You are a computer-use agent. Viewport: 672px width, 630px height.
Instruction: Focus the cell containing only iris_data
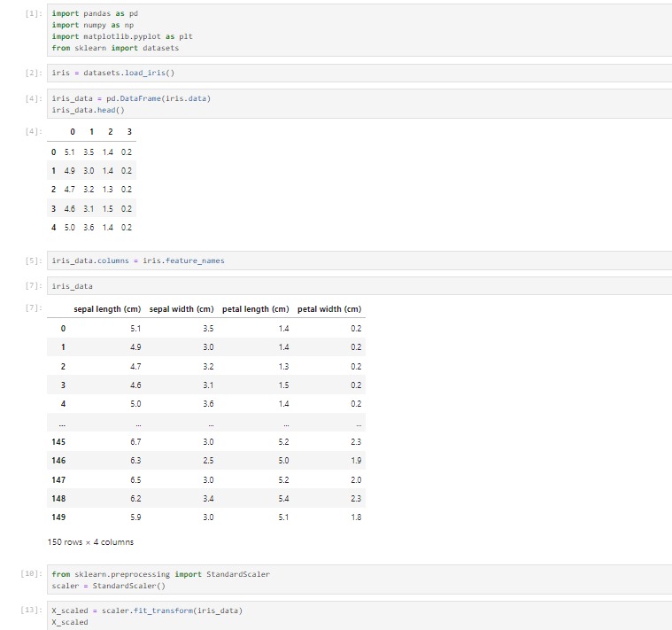[x=359, y=286]
